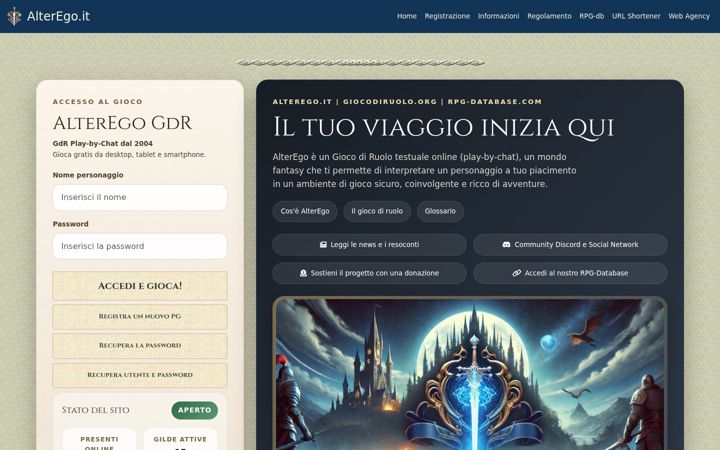Click the newspaper icon beside Leggi le news
The width and height of the screenshot is (720, 450).
coord(323,245)
